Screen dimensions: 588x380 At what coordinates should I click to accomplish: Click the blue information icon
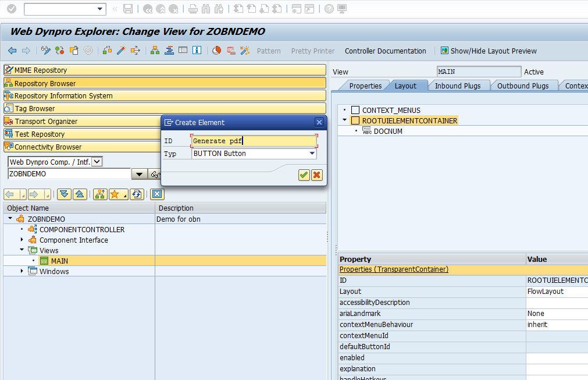(x=197, y=50)
